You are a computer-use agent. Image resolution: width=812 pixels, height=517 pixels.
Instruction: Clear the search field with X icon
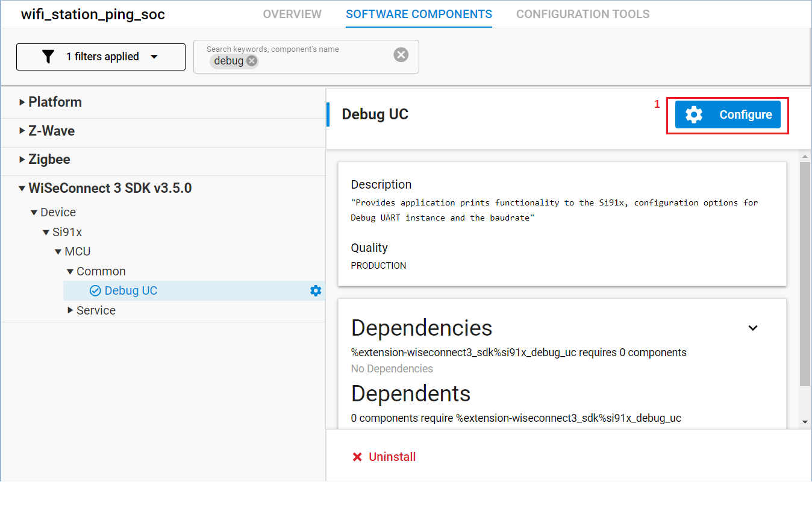[x=401, y=55]
